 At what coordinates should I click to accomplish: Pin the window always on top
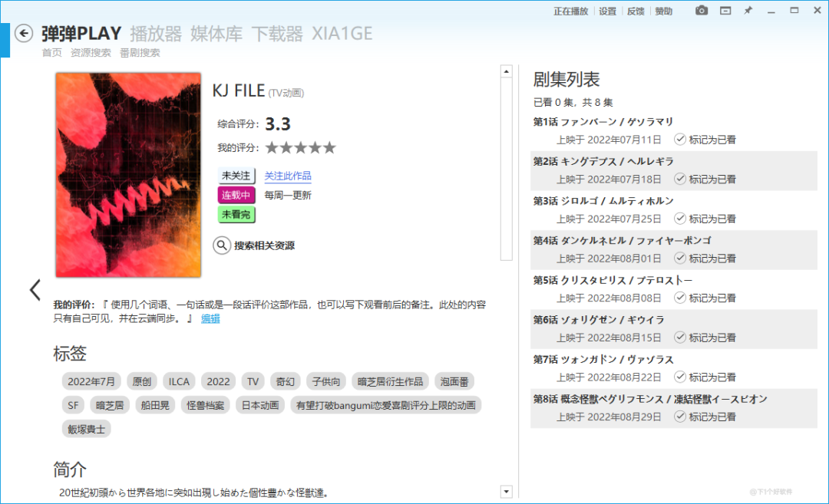coord(747,11)
